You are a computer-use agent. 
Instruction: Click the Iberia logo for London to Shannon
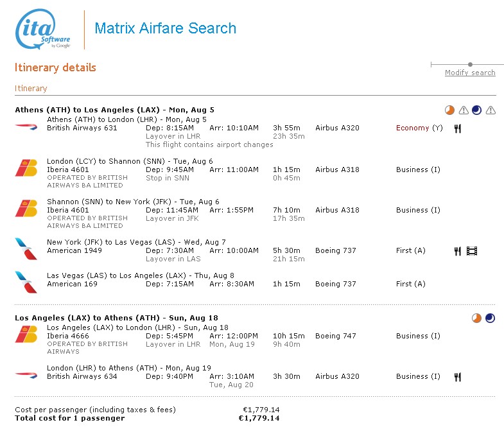tap(26, 168)
